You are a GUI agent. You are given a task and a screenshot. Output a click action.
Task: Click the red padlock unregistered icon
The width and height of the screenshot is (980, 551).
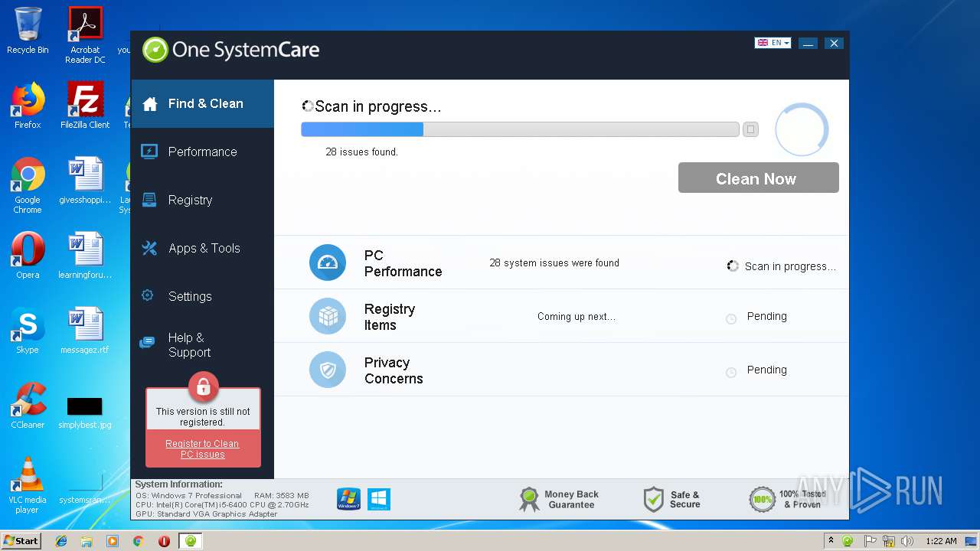(x=203, y=387)
